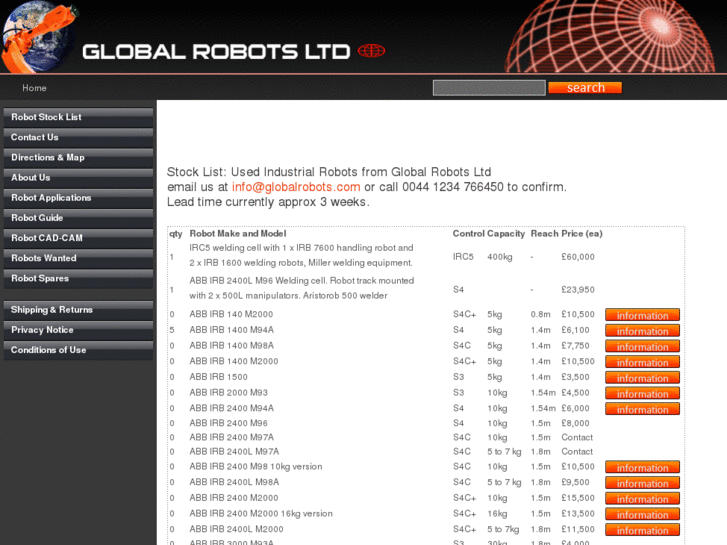Open information for ABB IRB 1400 M2000

(642, 362)
